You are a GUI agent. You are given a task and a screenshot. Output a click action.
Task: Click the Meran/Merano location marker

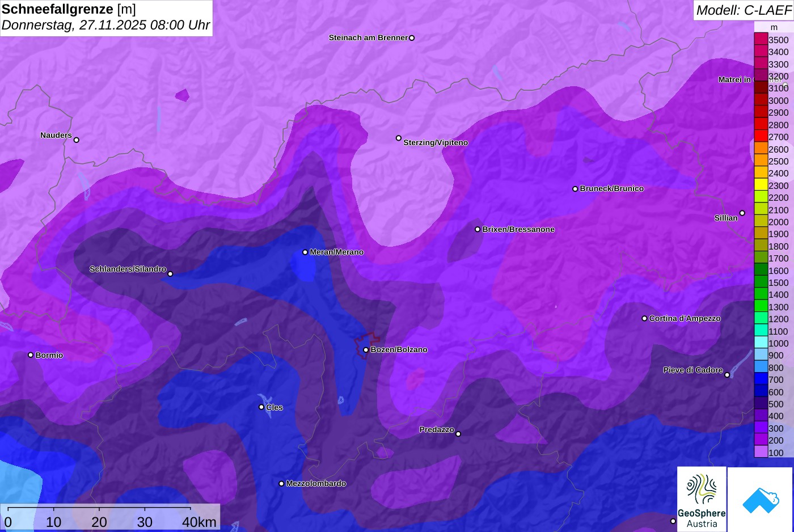click(305, 252)
